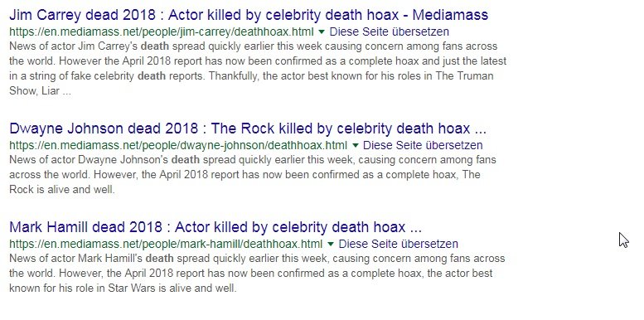Click the bold death word in Dwayne Johnson snippet
The image size is (644, 320).
coord(185,160)
